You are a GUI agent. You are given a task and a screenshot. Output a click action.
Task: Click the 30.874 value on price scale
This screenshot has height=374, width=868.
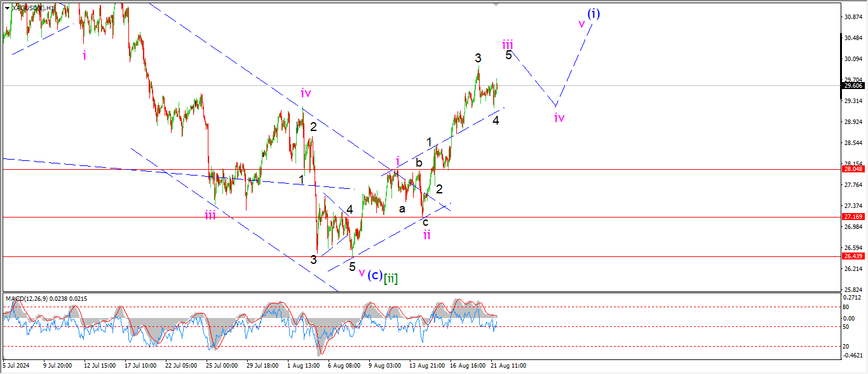coord(853,17)
